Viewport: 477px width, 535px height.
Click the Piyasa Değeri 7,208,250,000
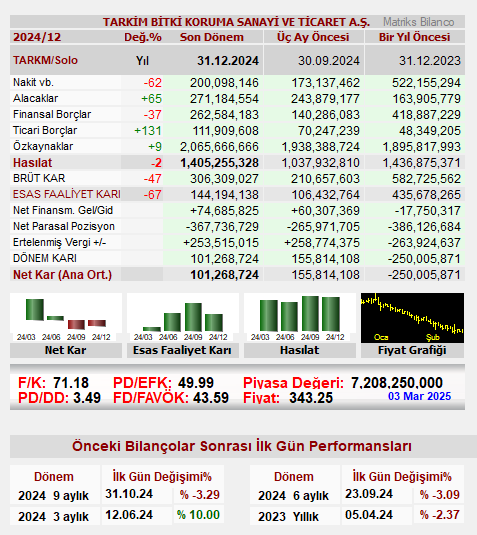pyautogui.click(x=397, y=383)
